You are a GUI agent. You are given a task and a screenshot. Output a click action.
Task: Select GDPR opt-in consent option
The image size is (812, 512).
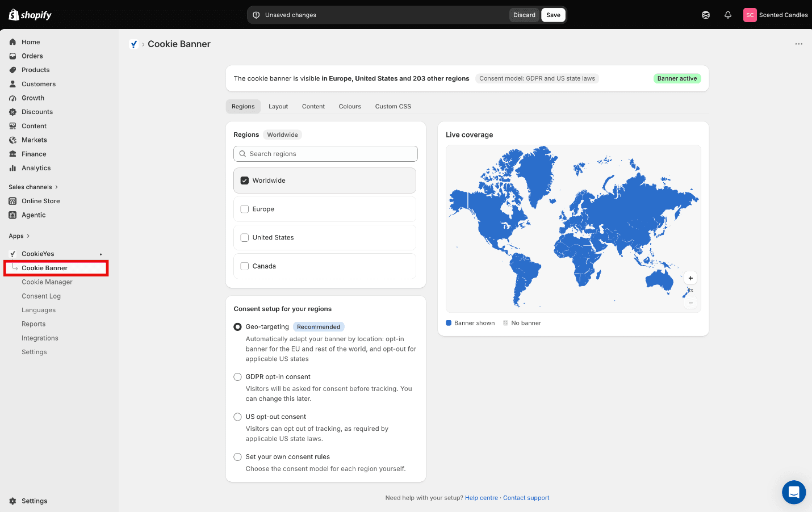[x=238, y=377]
